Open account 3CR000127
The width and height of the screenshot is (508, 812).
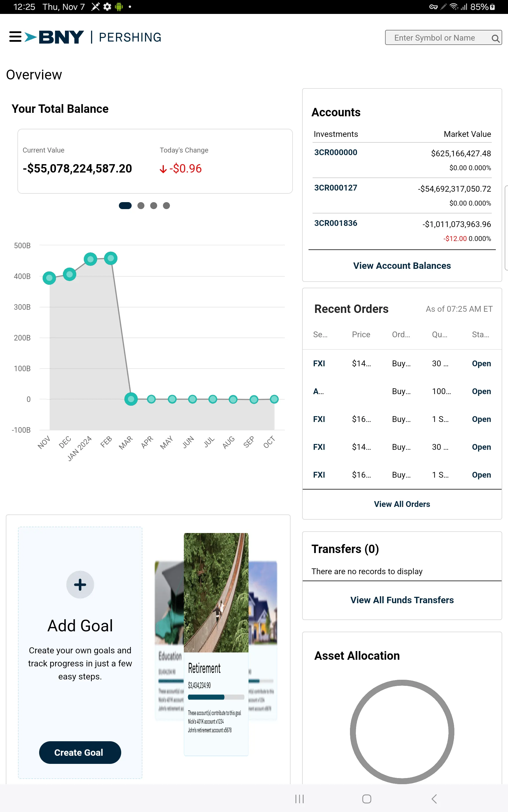point(335,188)
